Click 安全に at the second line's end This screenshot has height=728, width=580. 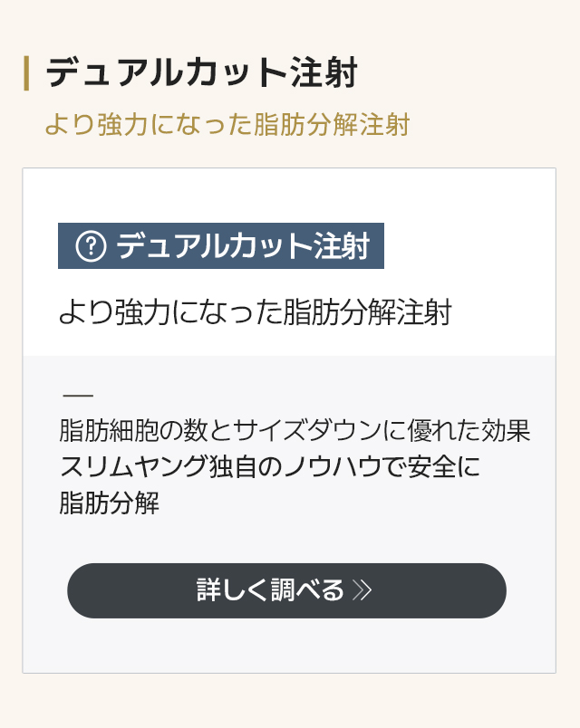click(444, 466)
